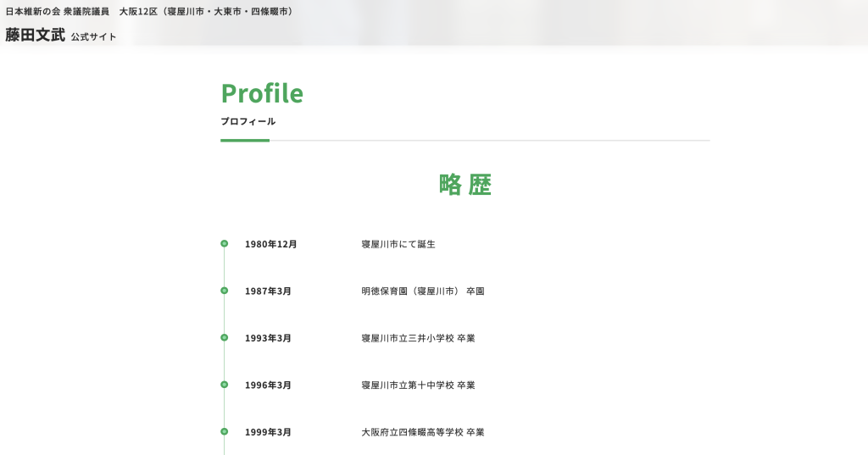Click the プロフィール subtitle text
This screenshot has height=455, width=868.
(x=248, y=121)
